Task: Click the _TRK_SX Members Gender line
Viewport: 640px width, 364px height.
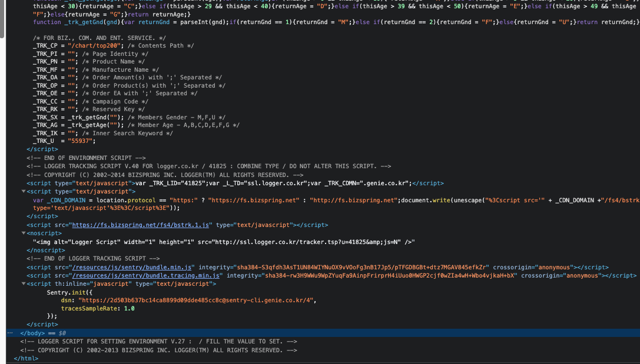Action: pos(129,118)
